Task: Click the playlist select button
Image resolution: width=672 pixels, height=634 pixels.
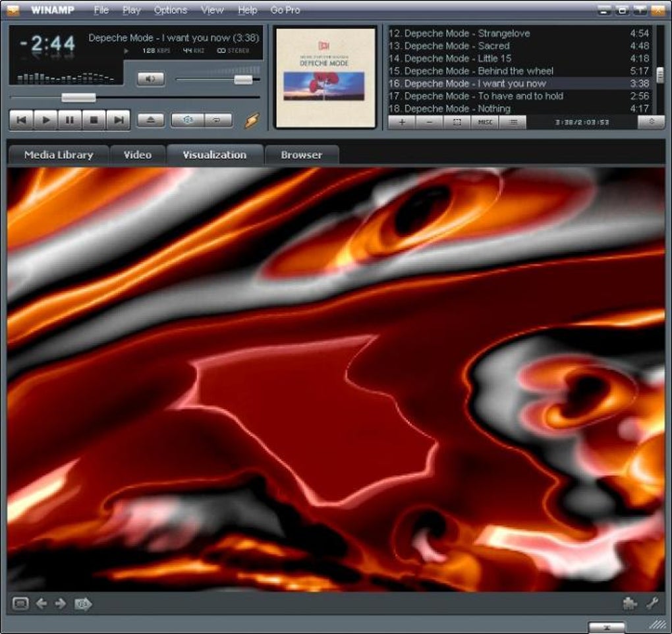Action: tap(457, 122)
